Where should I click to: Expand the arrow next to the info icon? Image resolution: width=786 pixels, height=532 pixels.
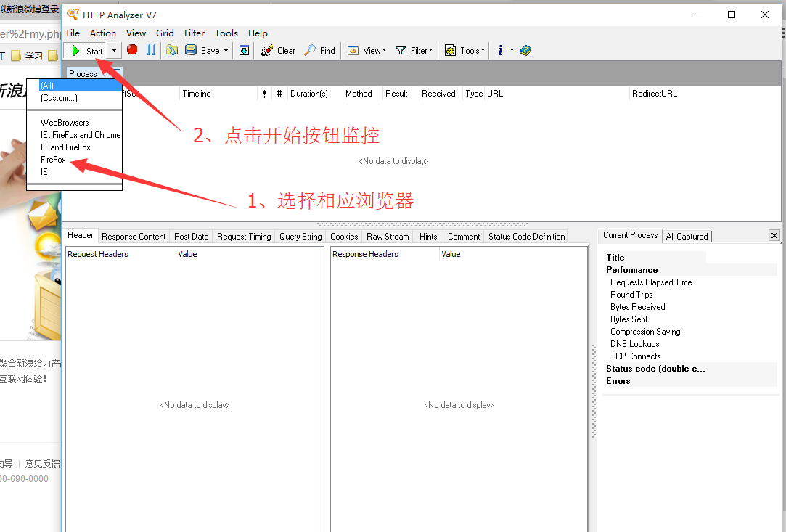[512, 50]
